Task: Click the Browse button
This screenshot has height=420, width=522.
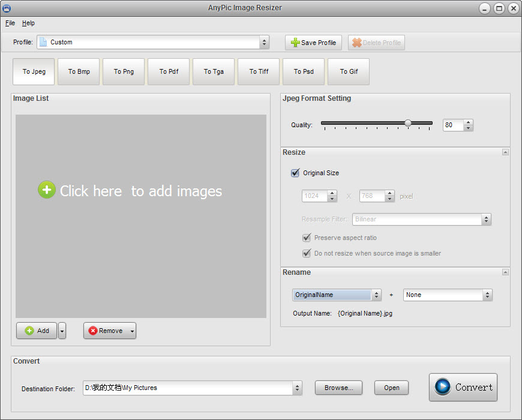Action: (x=338, y=388)
